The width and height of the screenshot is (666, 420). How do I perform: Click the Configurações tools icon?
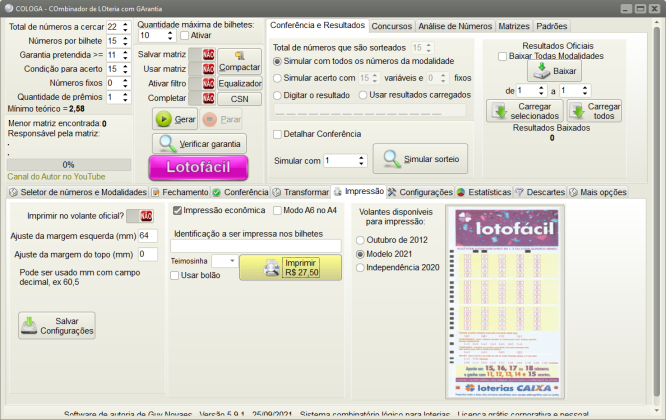[392, 192]
